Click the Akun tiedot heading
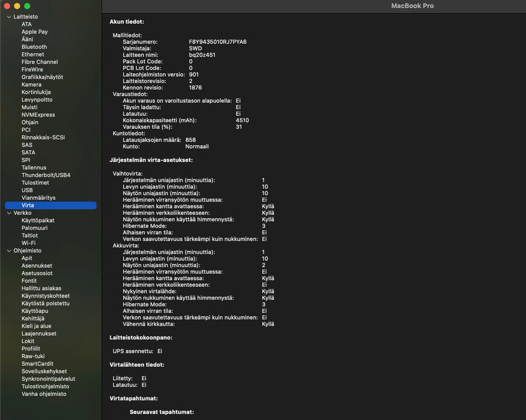The image size is (526, 420). [x=127, y=22]
